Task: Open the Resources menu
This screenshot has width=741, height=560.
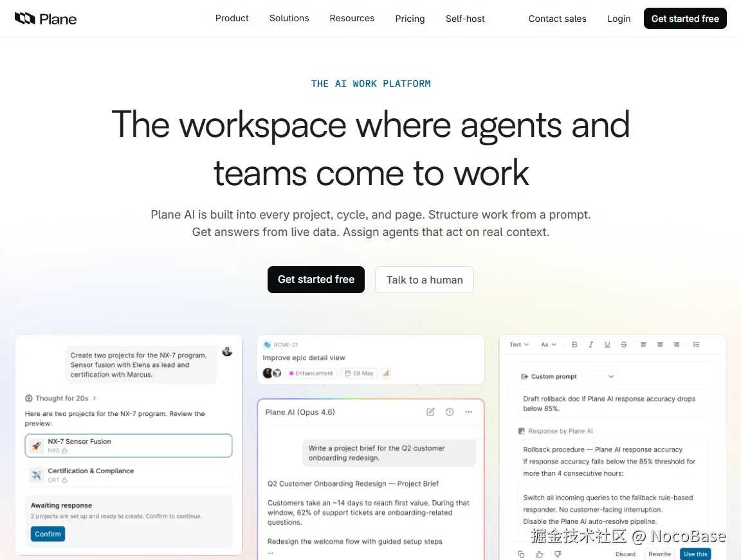Action: [352, 19]
